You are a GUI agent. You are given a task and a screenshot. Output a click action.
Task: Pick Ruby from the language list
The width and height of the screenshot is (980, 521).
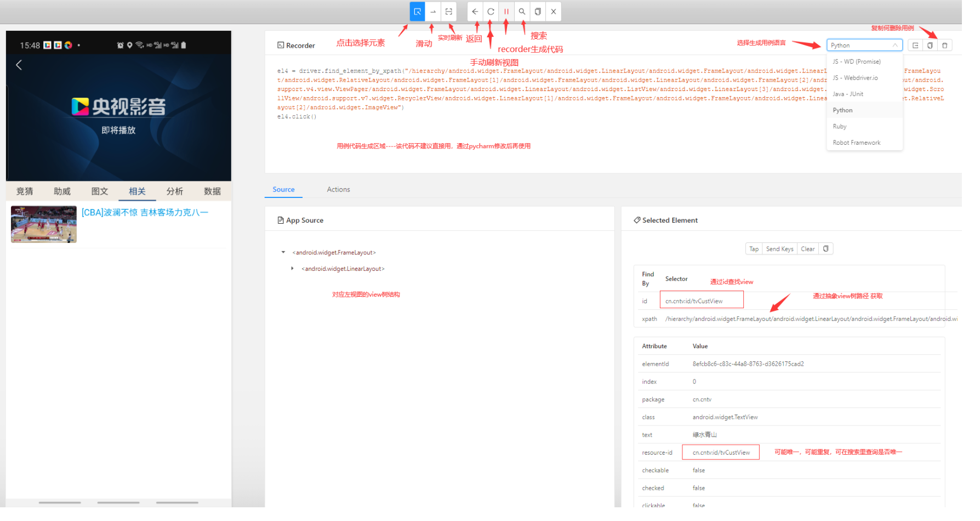tap(864, 127)
